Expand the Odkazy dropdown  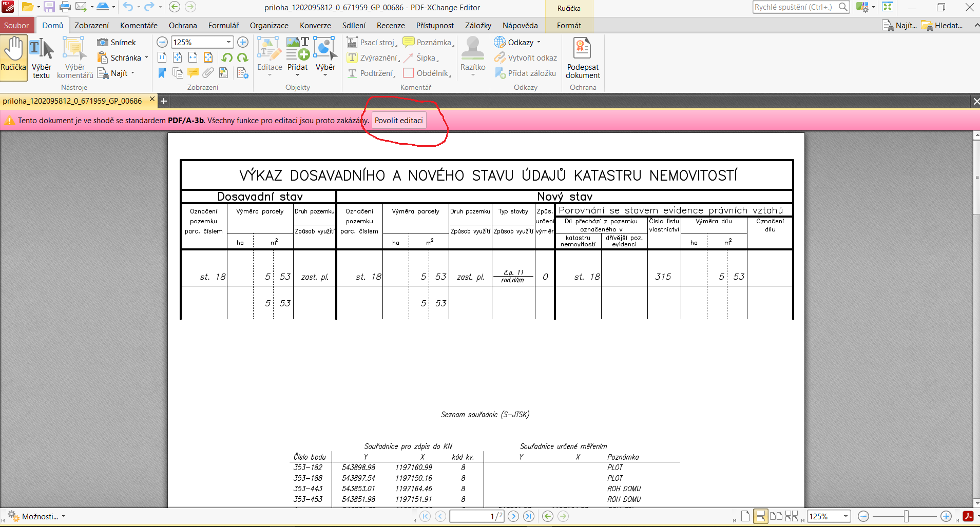pyautogui.click(x=539, y=43)
